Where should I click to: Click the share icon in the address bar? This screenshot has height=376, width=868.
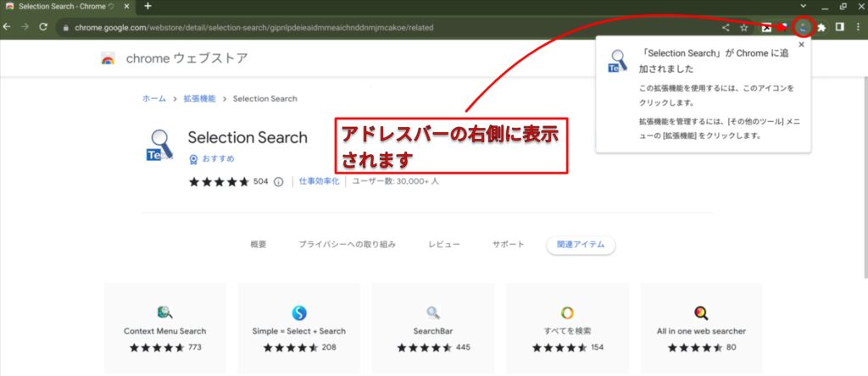[x=725, y=27]
